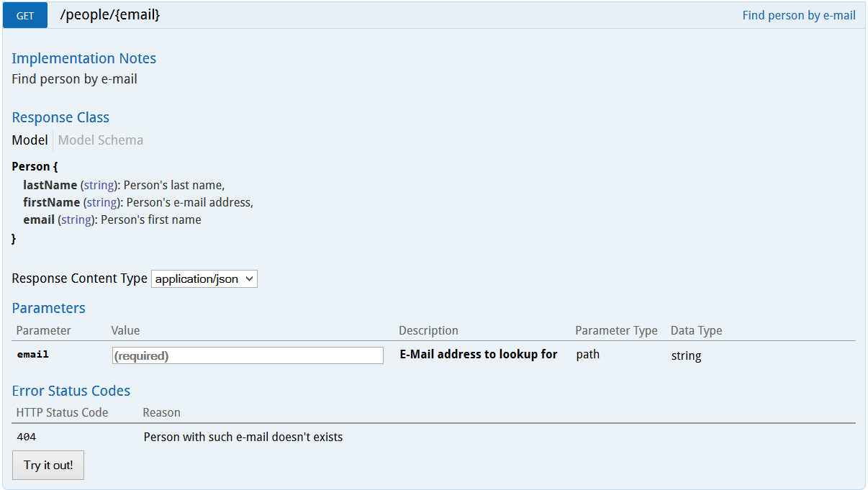Click inside the required email value field
This screenshot has height=490, width=868.
point(247,355)
